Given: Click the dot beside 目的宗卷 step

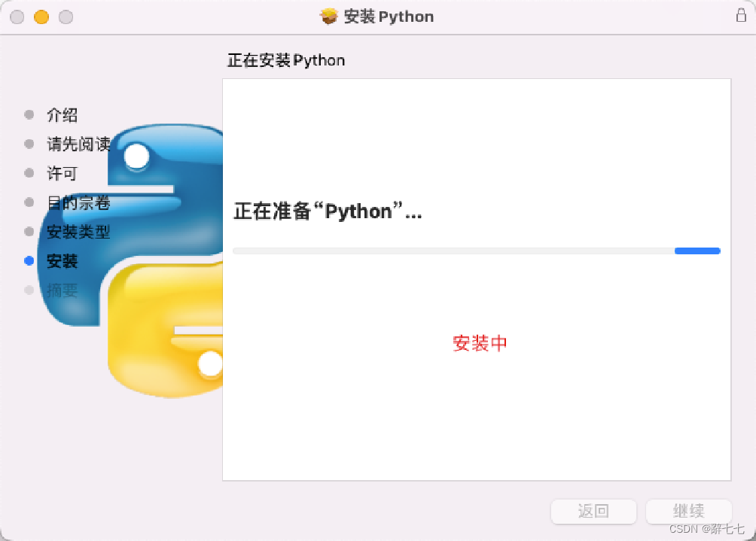Looking at the screenshot, I should pyautogui.click(x=28, y=202).
